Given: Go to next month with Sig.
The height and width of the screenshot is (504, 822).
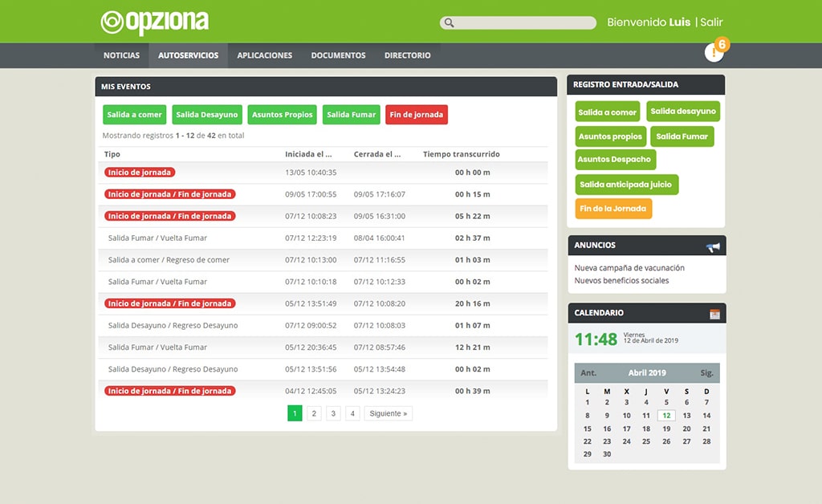Looking at the screenshot, I should point(706,373).
